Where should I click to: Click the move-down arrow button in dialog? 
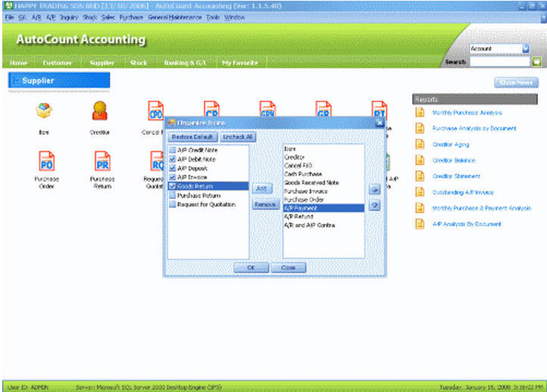[375, 205]
